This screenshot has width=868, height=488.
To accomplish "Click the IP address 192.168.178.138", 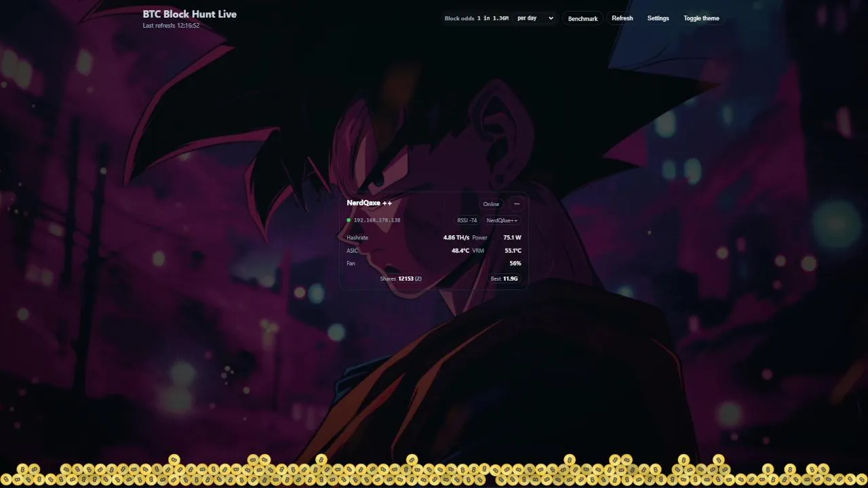I will click(377, 220).
